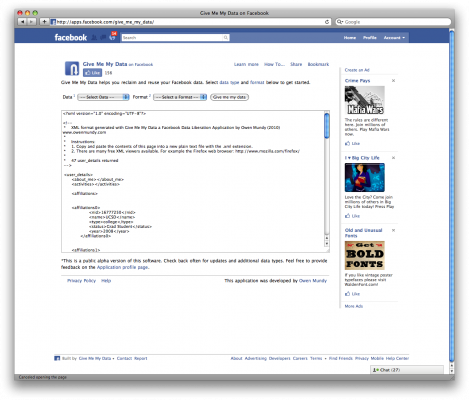Close the Old and Unusual Fonts ad
469x400 pixels.
point(393,230)
